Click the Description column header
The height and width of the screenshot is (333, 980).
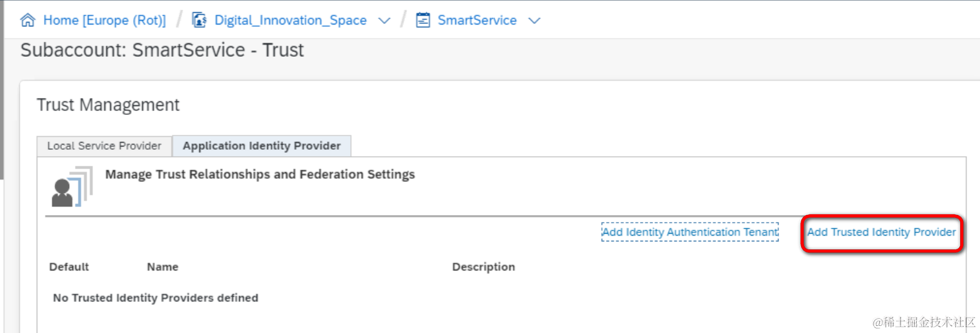point(483,267)
